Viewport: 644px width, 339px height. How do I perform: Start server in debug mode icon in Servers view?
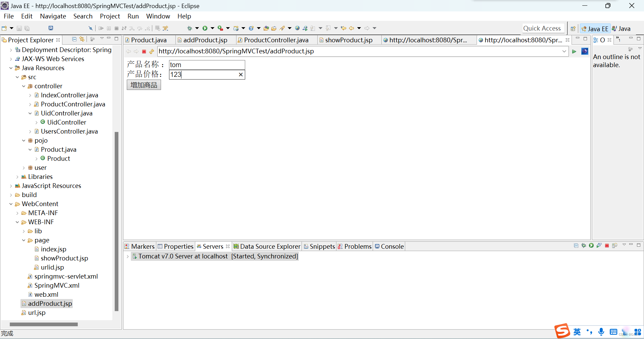click(x=584, y=246)
